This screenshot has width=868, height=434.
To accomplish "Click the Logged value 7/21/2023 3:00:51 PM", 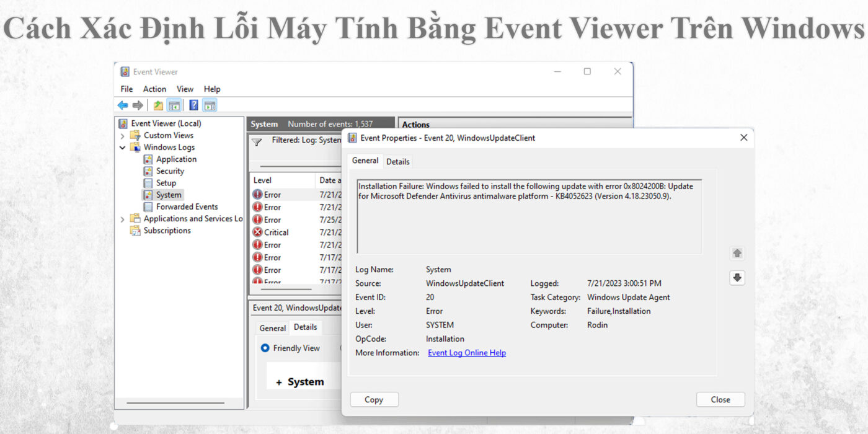I will coord(624,283).
